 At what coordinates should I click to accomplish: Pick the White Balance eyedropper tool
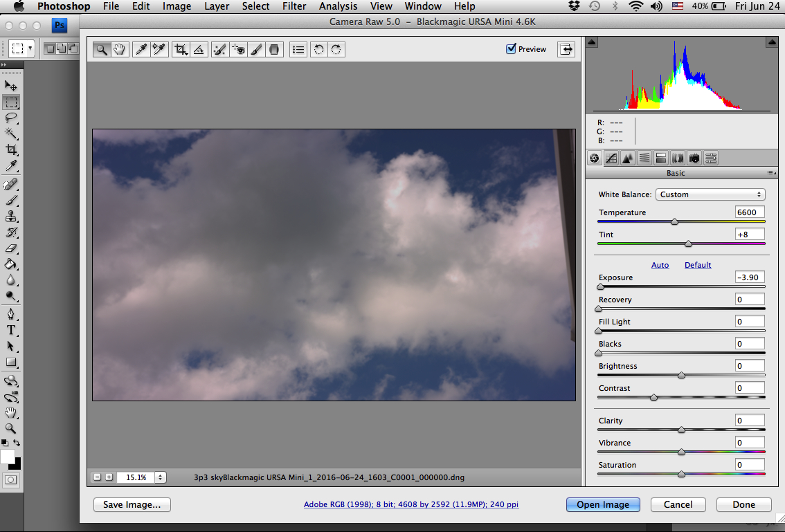(x=141, y=50)
